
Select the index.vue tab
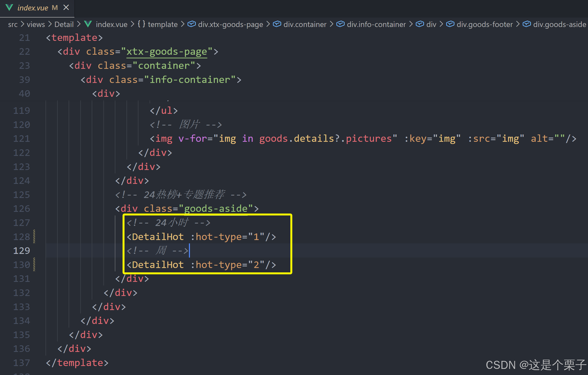[33, 8]
